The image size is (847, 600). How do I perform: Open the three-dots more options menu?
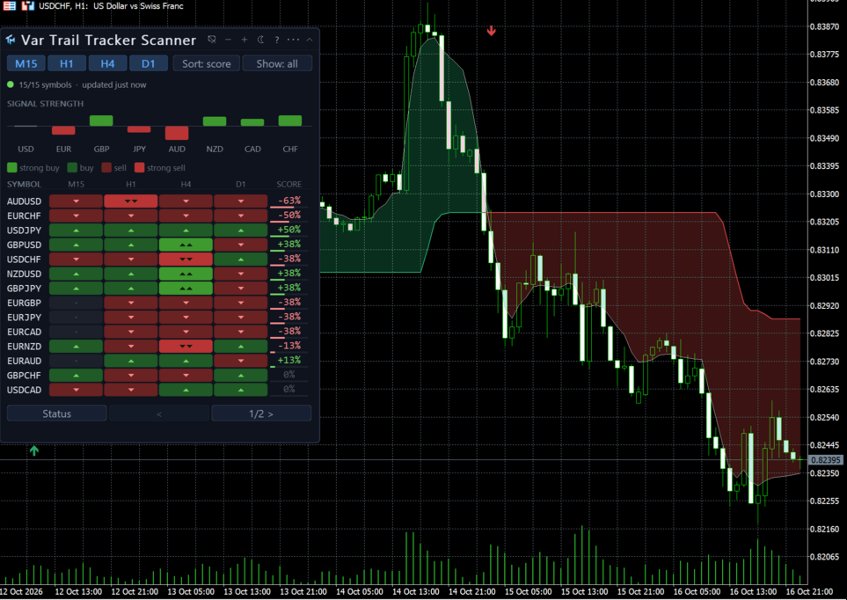click(x=293, y=39)
